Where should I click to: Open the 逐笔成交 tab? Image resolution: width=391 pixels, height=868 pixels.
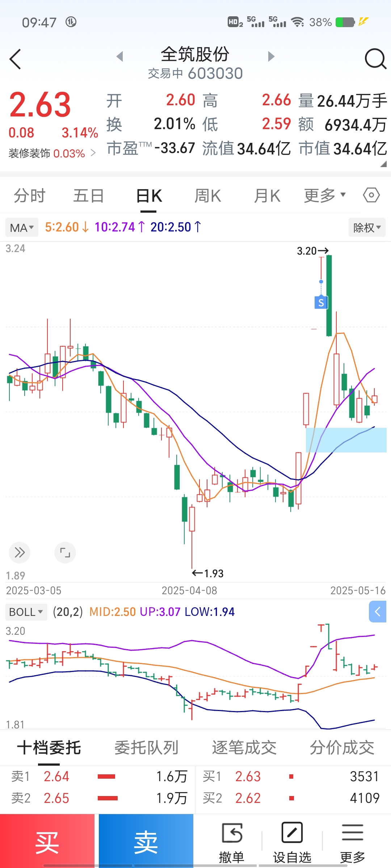(244, 748)
